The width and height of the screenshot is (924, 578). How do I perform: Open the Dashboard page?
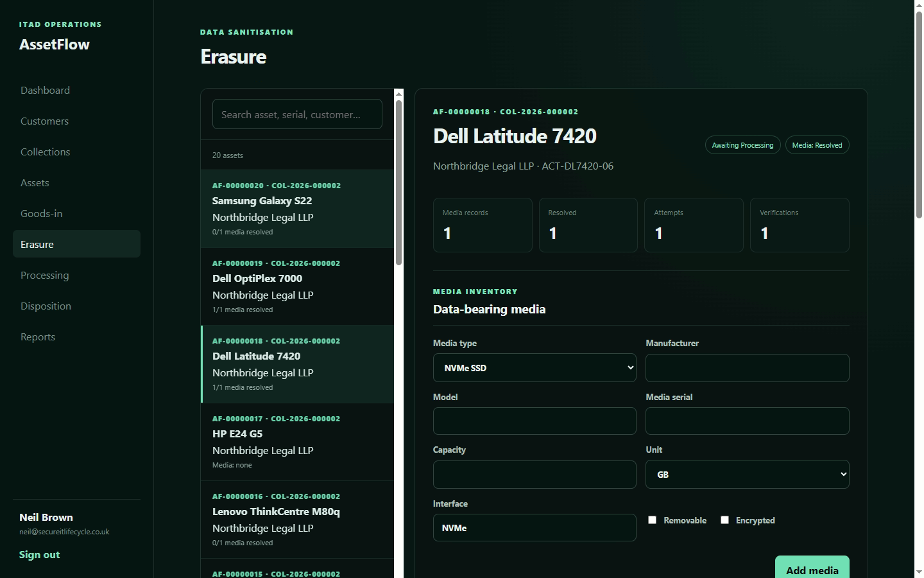coord(76,91)
